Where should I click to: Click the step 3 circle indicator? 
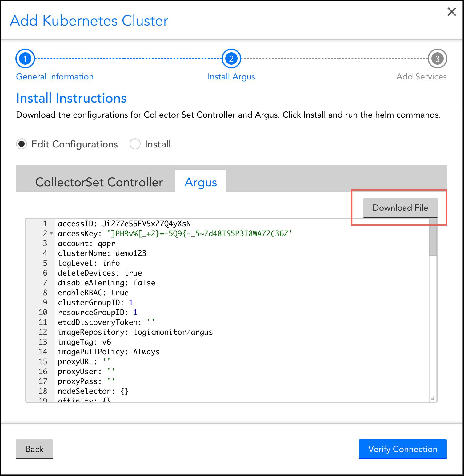click(x=438, y=58)
